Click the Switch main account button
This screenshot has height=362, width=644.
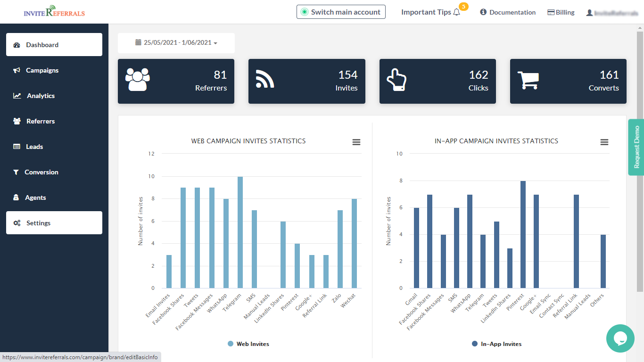341,12
